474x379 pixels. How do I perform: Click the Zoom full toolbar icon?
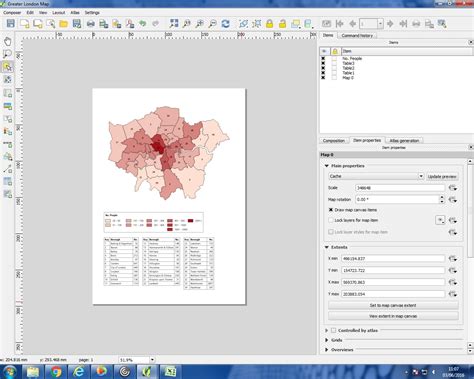click(174, 24)
